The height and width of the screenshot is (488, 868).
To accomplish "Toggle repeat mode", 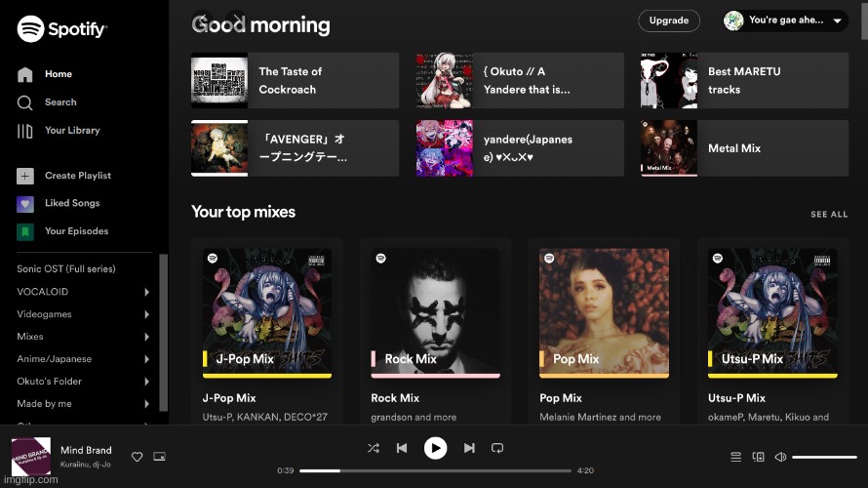I will point(497,448).
